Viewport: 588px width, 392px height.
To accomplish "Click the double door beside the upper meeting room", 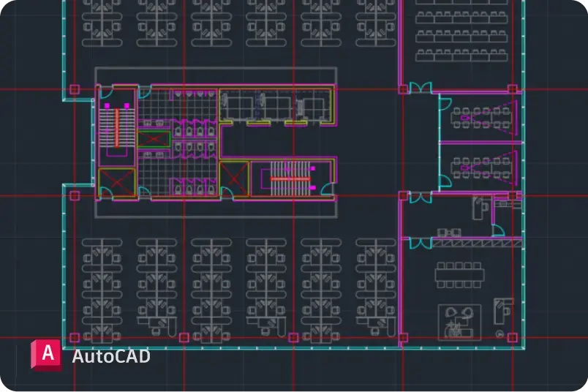I will 419,89.
